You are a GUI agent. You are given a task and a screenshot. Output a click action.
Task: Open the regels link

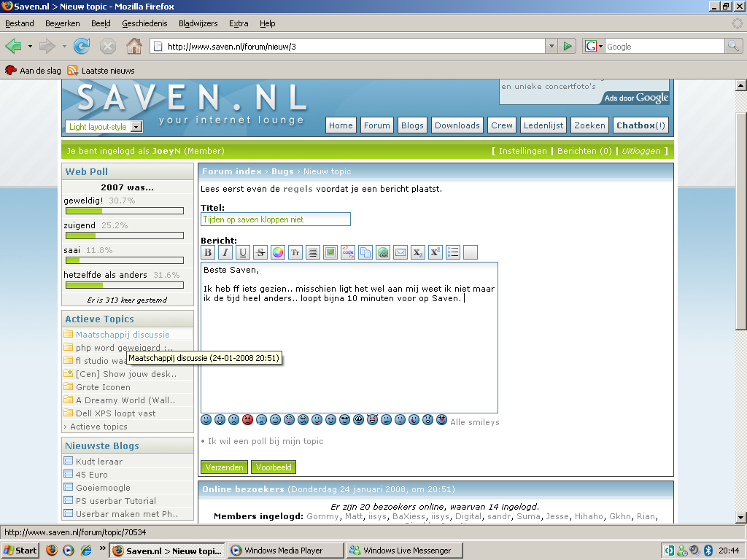tap(298, 189)
